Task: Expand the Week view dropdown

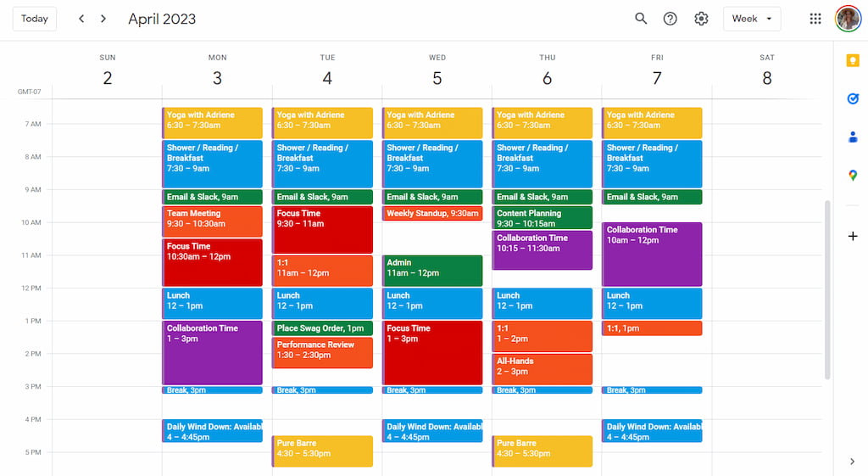Action: tap(752, 19)
